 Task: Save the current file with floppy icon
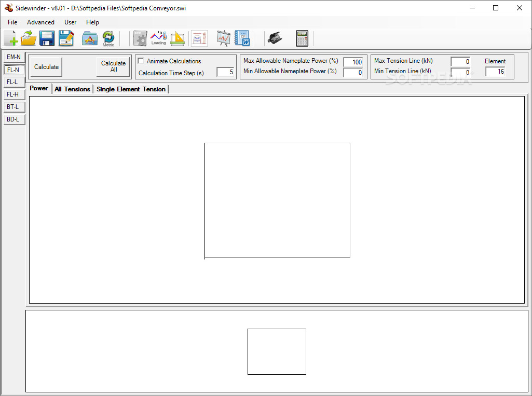[47, 38]
